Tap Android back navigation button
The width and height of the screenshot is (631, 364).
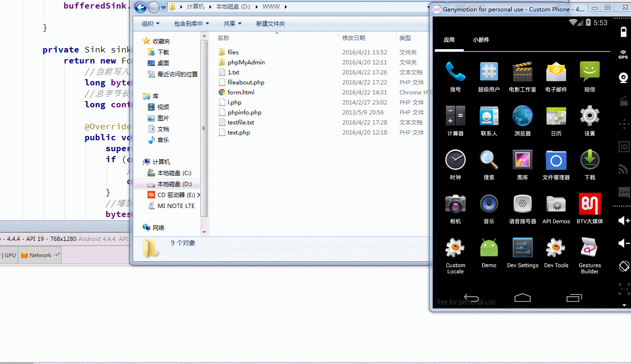tap(471, 298)
